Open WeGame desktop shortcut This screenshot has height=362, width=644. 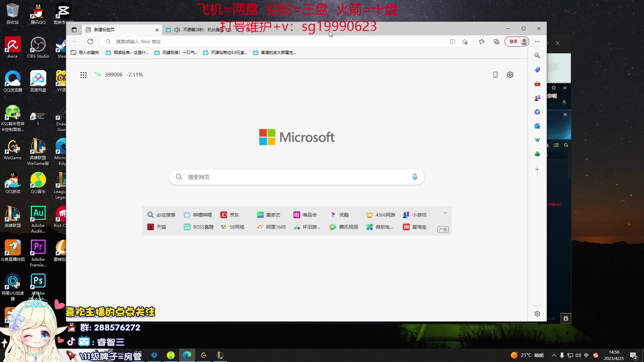pyautogui.click(x=13, y=149)
